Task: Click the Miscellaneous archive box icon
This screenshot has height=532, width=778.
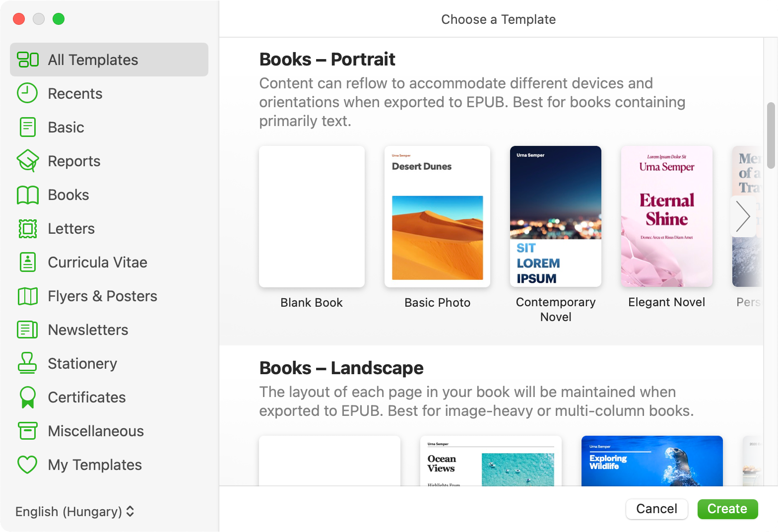Action: pyautogui.click(x=28, y=431)
